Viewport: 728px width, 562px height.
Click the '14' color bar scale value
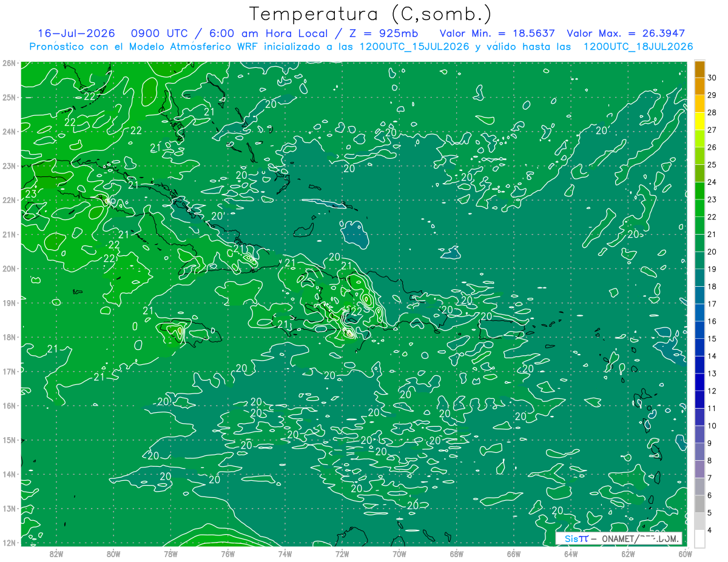click(712, 356)
